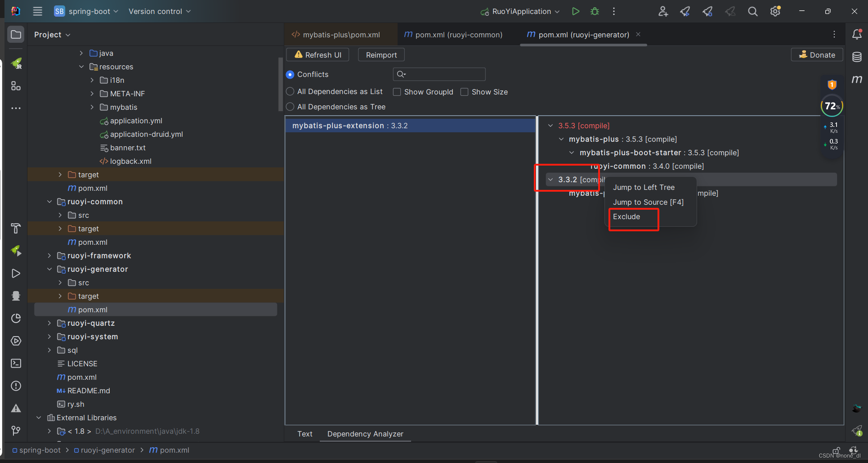The height and width of the screenshot is (463, 868).
Task: Open the Database tool window
Action: (857, 57)
